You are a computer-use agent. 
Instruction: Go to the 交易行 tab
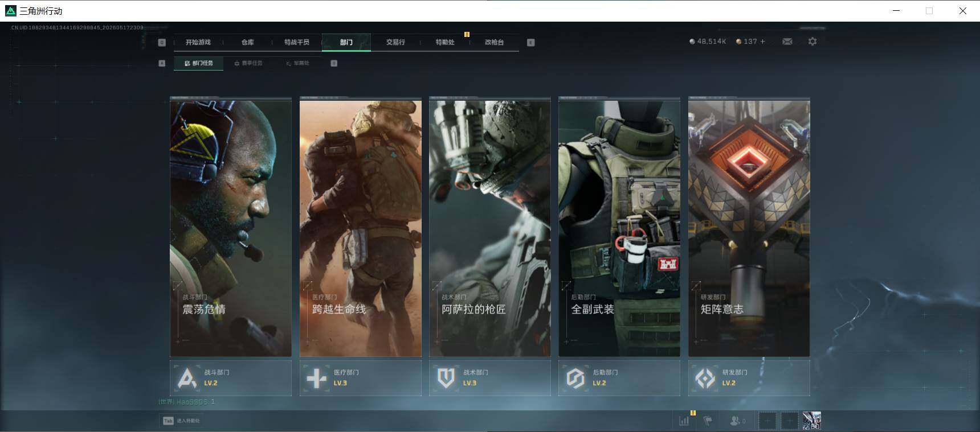[x=395, y=42]
